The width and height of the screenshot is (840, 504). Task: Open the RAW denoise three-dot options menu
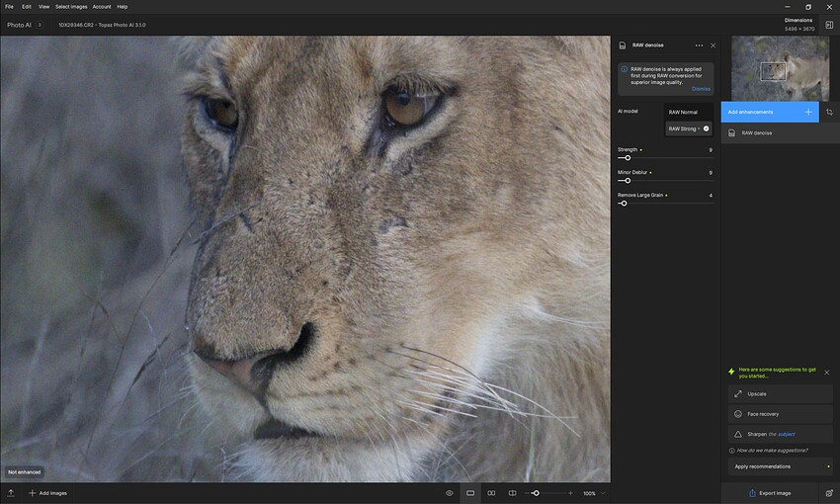click(699, 45)
